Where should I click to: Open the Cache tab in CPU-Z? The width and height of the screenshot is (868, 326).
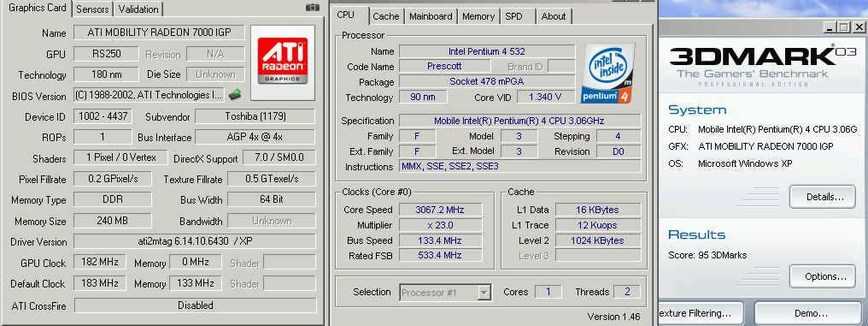pyautogui.click(x=386, y=16)
